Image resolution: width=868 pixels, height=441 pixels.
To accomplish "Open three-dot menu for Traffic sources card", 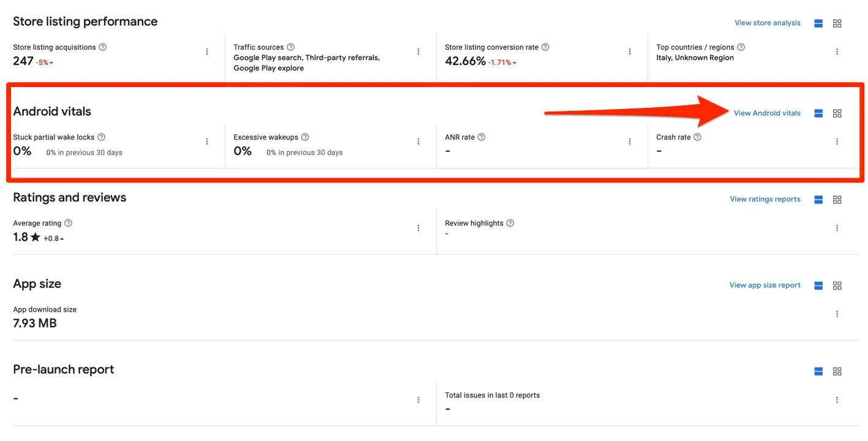I will (x=418, y=52).
